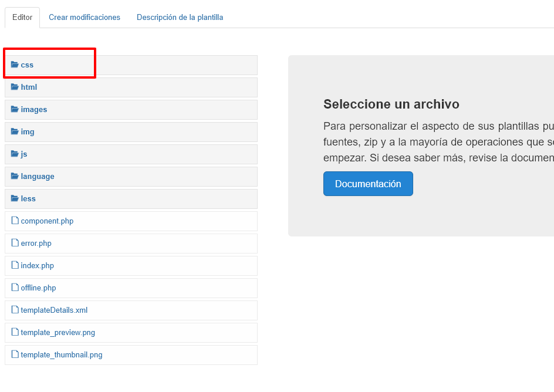The height and width of the screenshot is (392, 554).
Task: Expand the js folder name
Action: (x=24, y=154)
